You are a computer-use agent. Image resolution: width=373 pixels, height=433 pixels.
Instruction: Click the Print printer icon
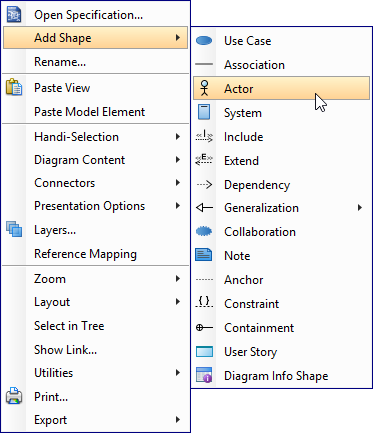(14, 396)
